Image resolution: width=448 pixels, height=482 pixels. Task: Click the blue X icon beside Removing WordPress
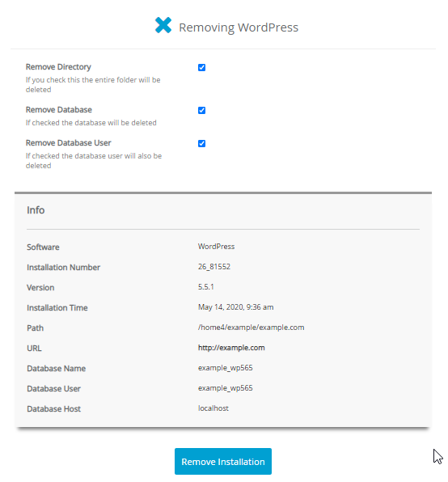point(163,25)
